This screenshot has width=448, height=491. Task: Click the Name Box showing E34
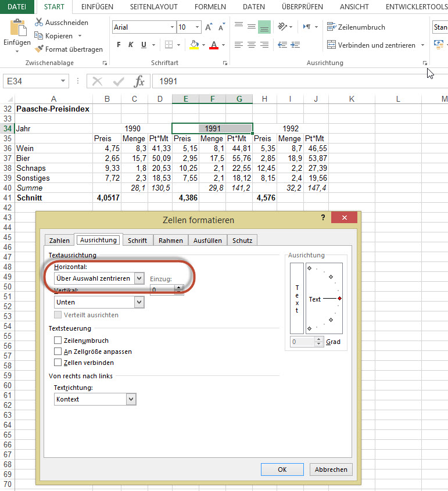pos(31,81)
